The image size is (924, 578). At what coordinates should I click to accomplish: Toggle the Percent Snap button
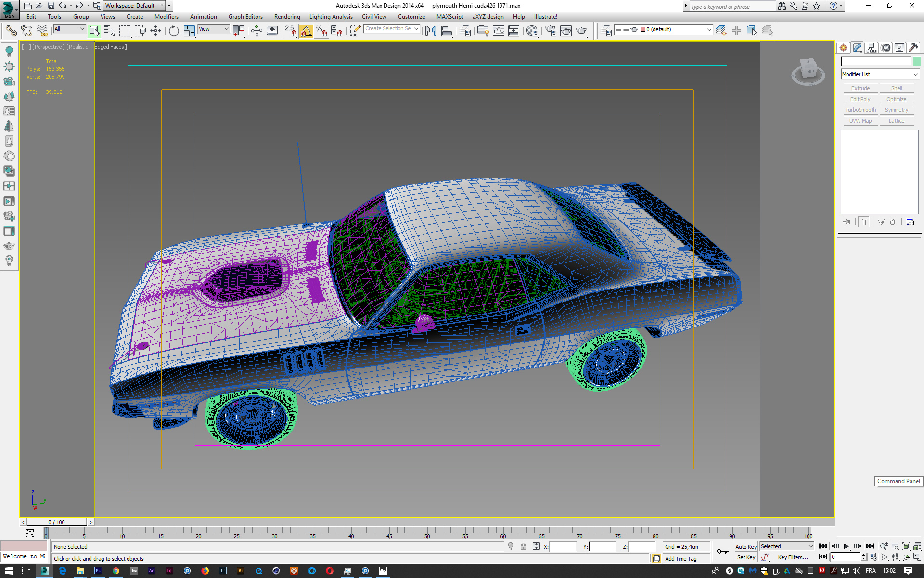pos(321,31)
